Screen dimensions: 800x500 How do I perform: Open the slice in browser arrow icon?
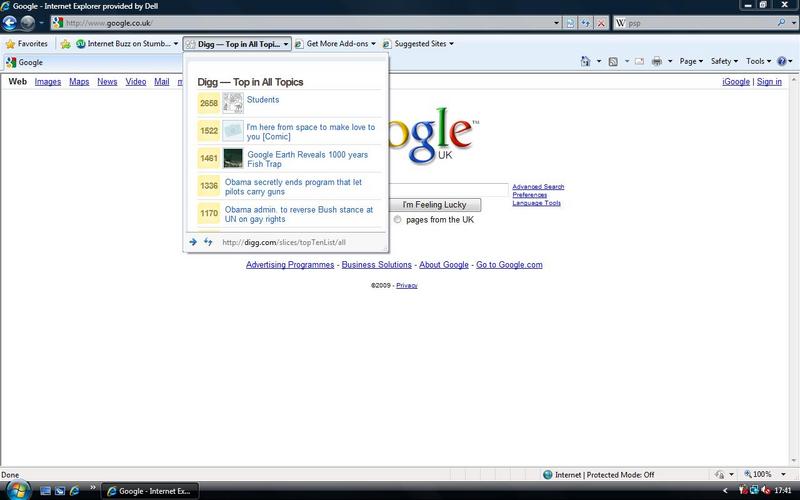193,242
